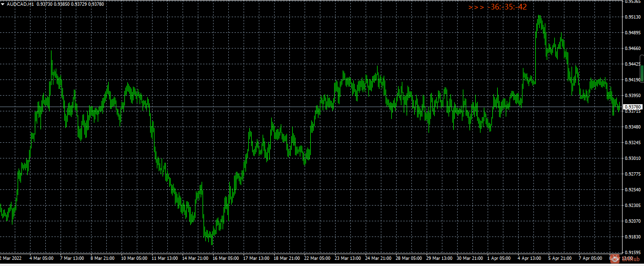
Task: Click the 0.94895 price axis label
Action: [633, 33]
